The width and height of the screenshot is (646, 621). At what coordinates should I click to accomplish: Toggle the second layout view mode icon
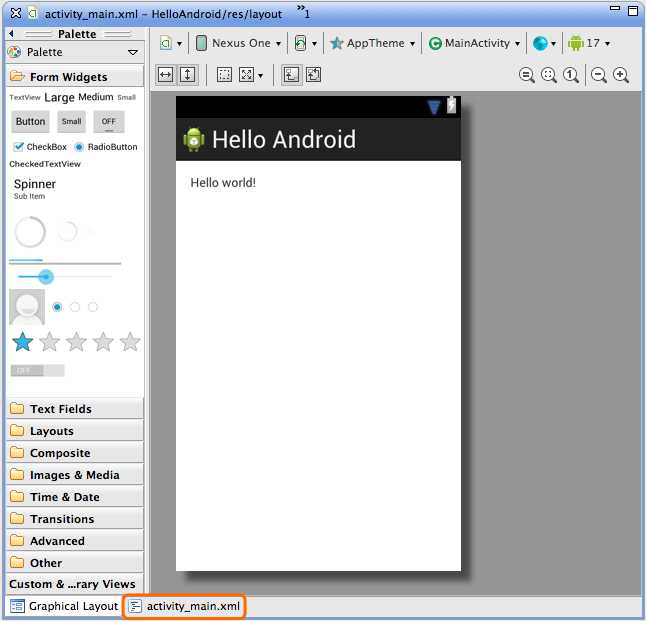pos(314,75)
